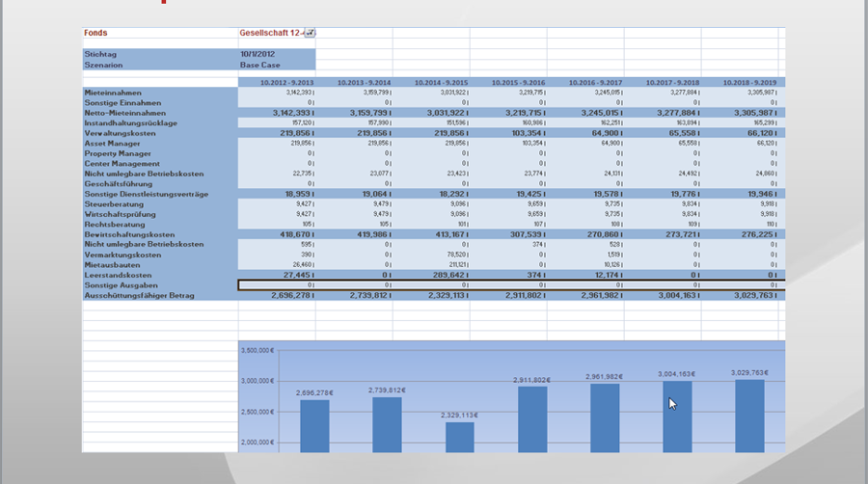
Task: Click the Ausschüttungsfähiger Betrag value 2,696,278
Action: (x=293, y=295)
